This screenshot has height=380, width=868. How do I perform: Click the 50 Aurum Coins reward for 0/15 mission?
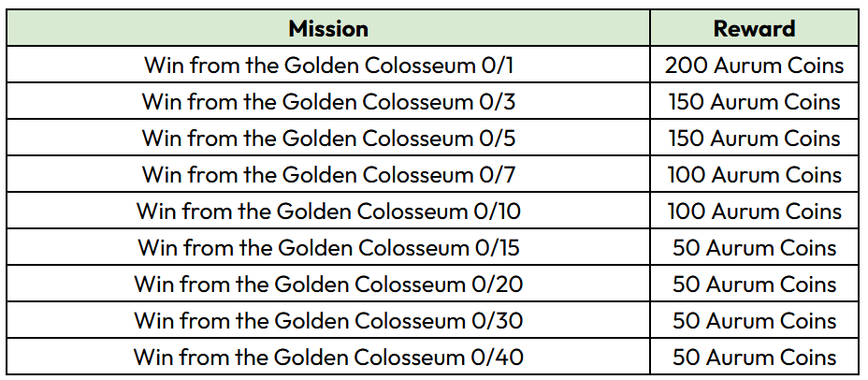coord(754,248)
